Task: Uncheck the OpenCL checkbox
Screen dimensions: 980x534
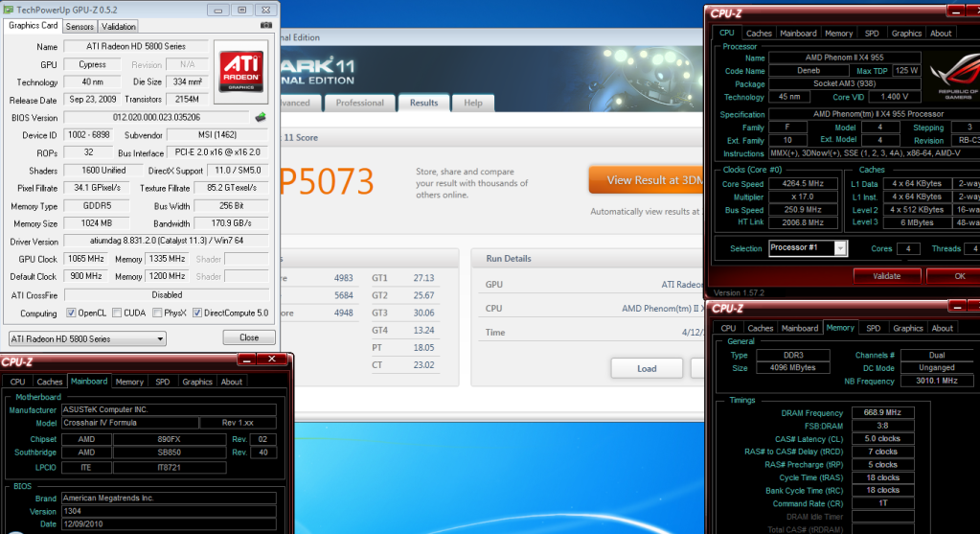Action: click(71, 313)
